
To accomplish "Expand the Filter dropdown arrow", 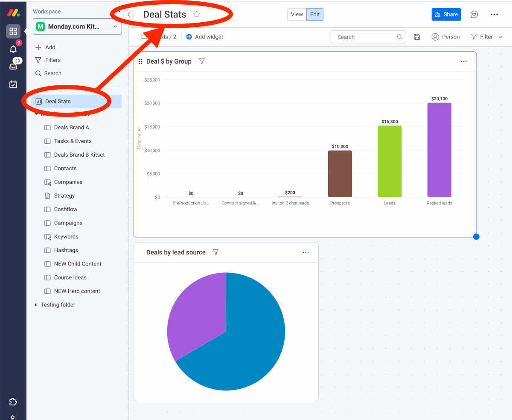I will coord(500,37).
